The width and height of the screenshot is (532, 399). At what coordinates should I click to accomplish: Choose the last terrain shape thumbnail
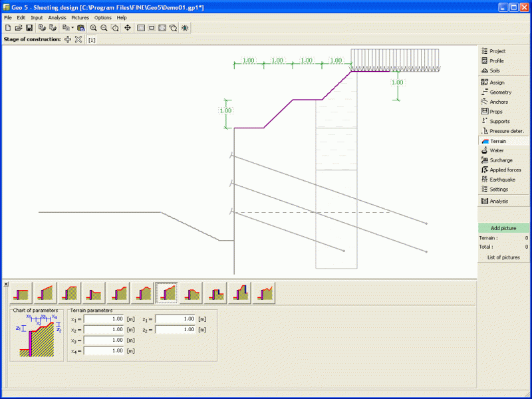pyautogui.click(x=264, y=292)
